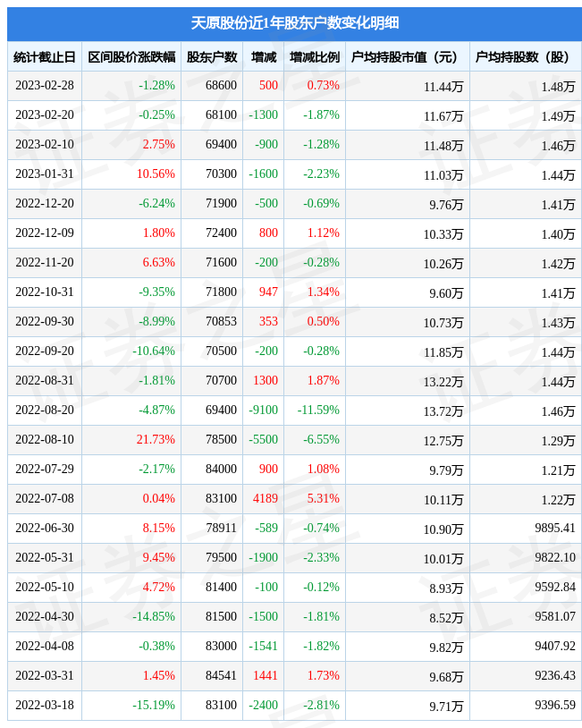Click the date cell 2023-02-28
Viewport: 582px width, 728px height.
45,86
